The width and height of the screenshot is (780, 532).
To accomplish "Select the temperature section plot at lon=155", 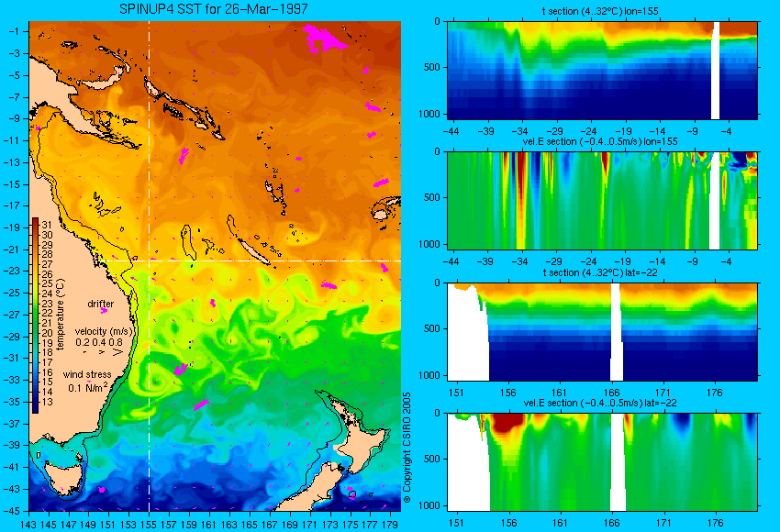I will pos(602,70).
